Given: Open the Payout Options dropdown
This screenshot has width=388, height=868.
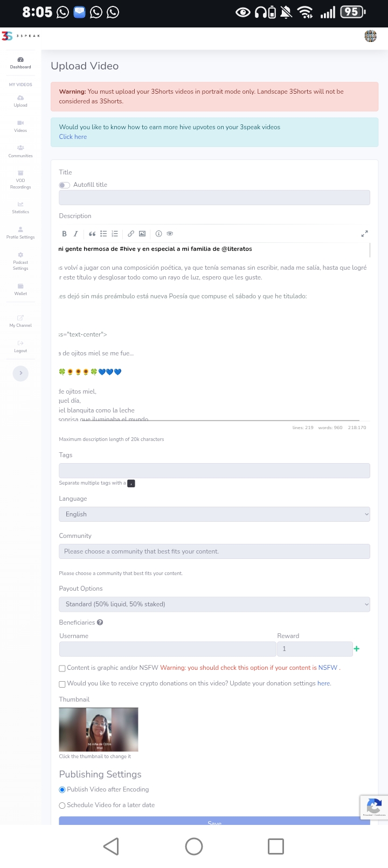Looking at the screenshot, I should (x=214, y=604).
